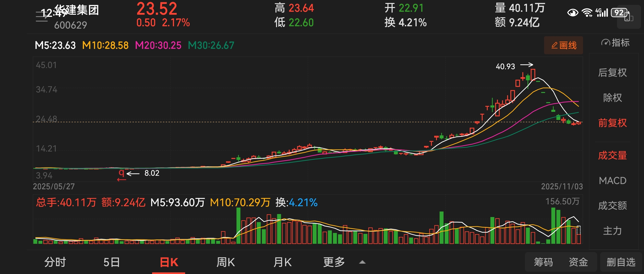644x274 pixels.
Task: Select 除权 adjustment mode
Action: coord(612,98)
